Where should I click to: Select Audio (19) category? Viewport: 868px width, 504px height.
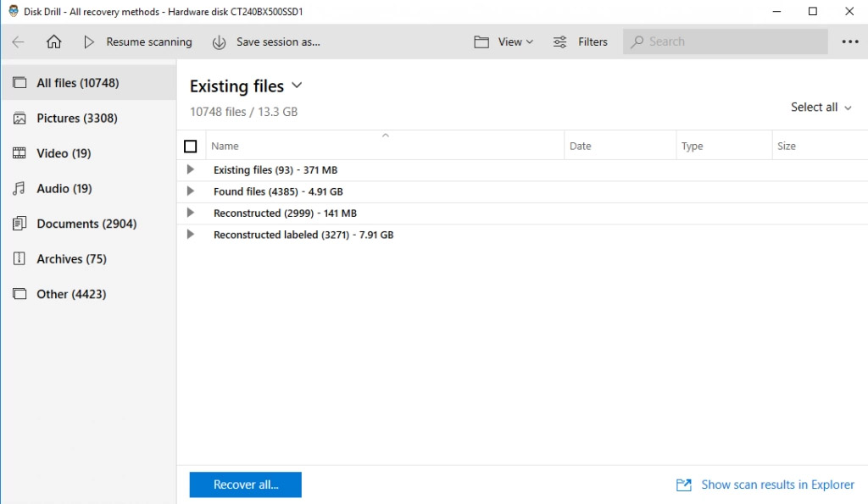point(88,189)
